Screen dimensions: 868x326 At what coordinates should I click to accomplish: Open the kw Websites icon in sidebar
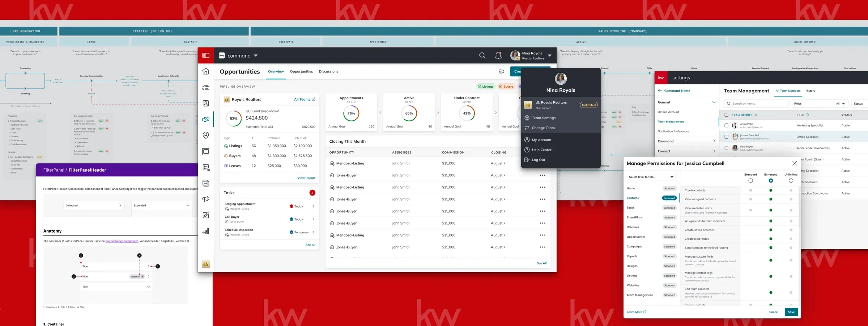206,183
